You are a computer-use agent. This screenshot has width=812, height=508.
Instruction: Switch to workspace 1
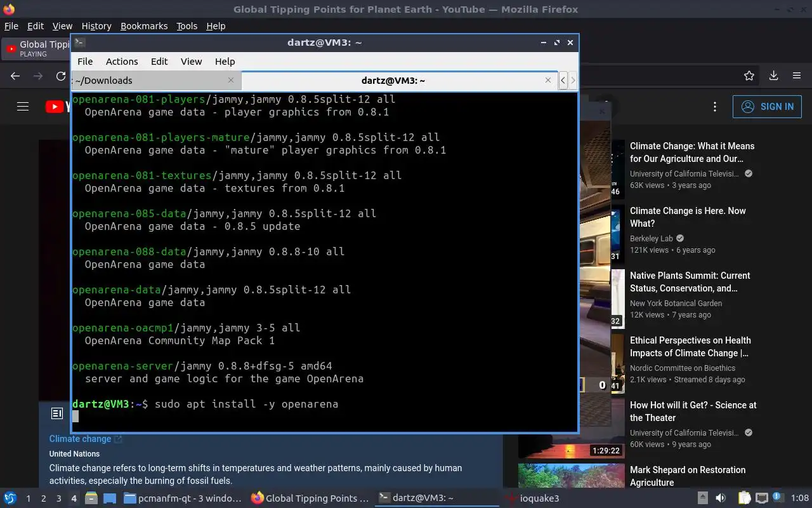tap(28, 498)
